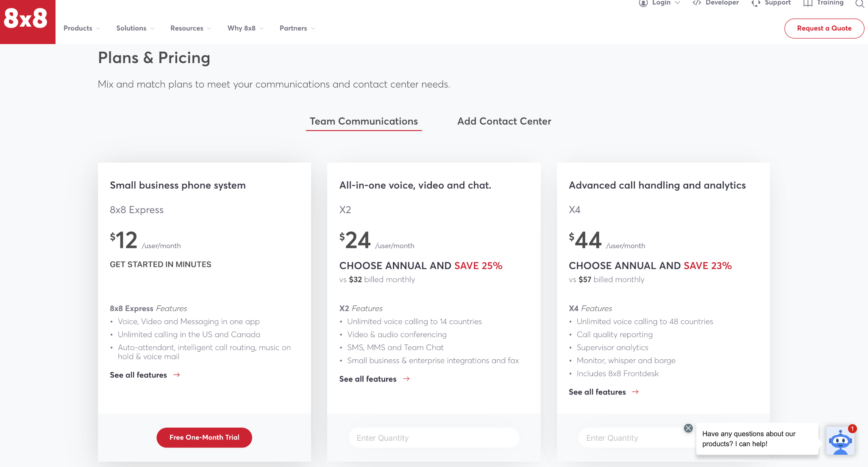The width and height of the screenshot is (868, 467).
Task: Switch to Team Communications tab
Action: pos(364,122)
